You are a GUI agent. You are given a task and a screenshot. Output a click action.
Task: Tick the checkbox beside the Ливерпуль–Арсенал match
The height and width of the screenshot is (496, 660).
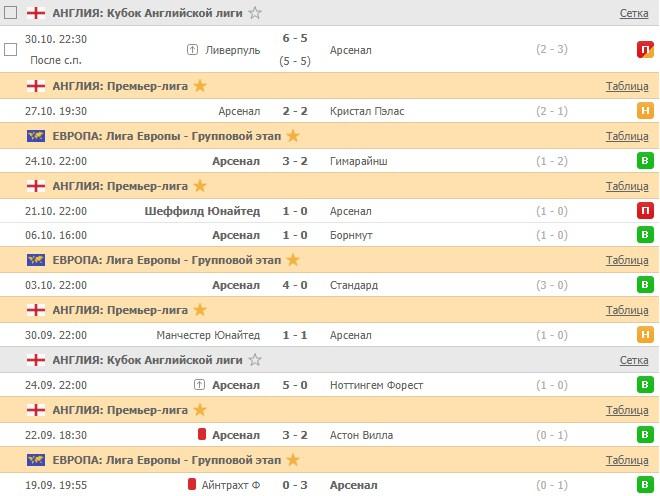tap(11, 49)
